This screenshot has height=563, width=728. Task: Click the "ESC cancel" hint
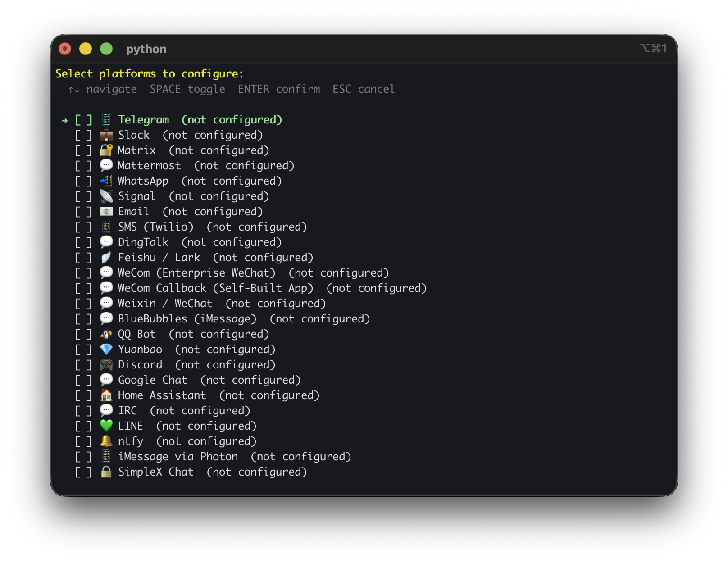364,89
